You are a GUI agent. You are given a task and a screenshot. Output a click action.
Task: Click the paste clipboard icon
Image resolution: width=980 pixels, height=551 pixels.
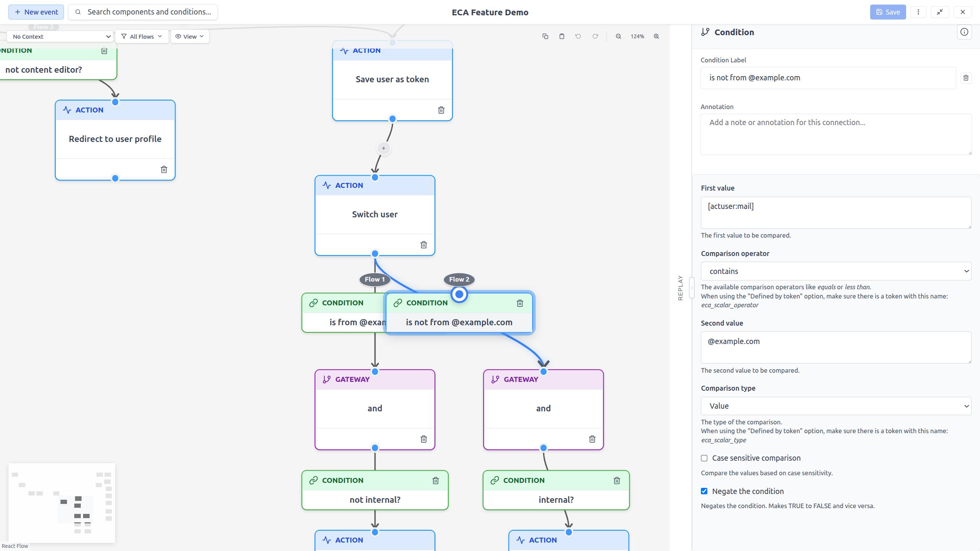(562, 36)
